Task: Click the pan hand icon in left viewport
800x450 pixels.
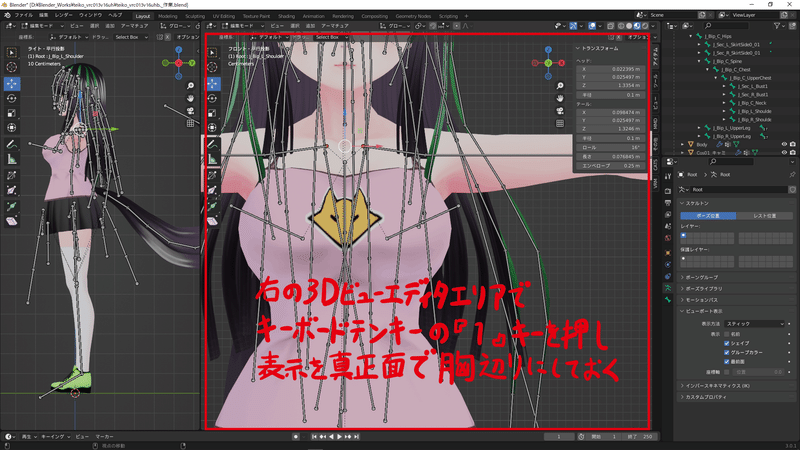Action: (190, 98)
